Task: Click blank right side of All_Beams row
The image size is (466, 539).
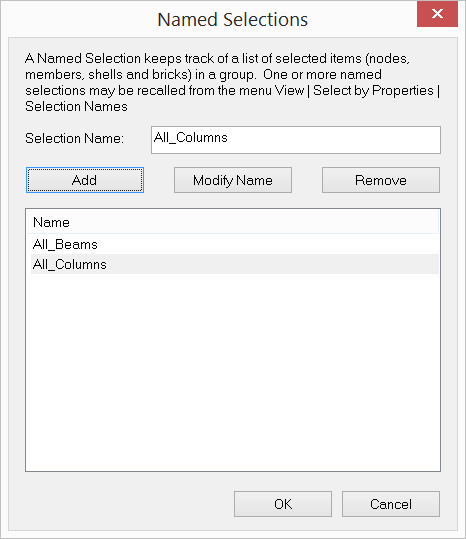Action: [268, 244]
